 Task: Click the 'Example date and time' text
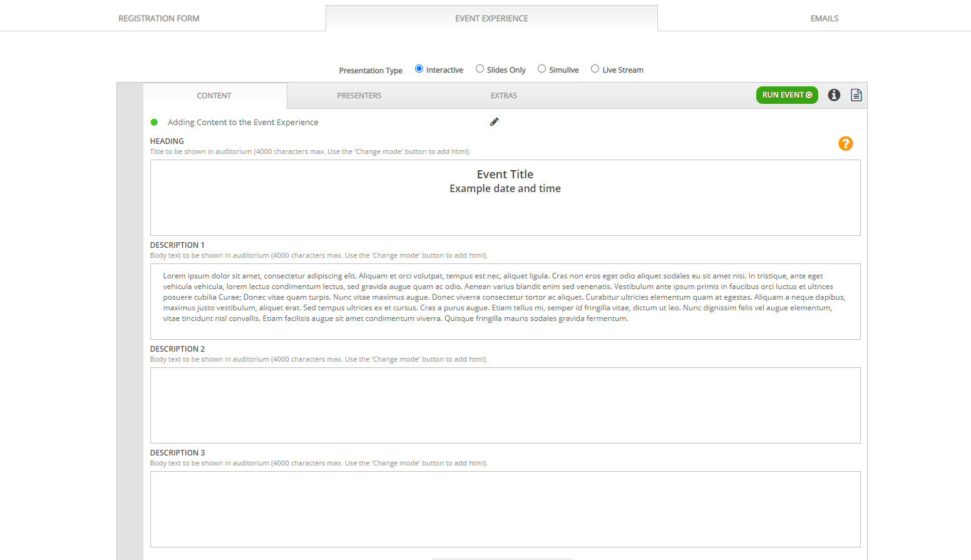pos(505,189)
